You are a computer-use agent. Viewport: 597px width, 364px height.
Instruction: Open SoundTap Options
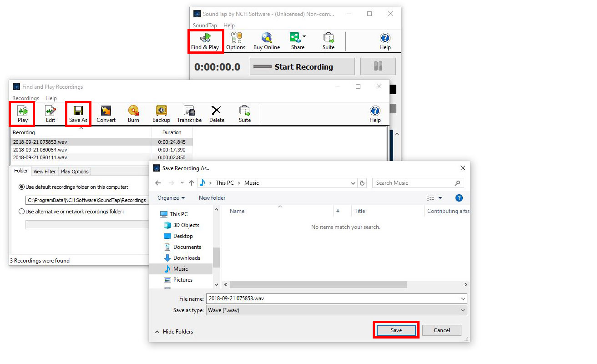tap(236, 40)
